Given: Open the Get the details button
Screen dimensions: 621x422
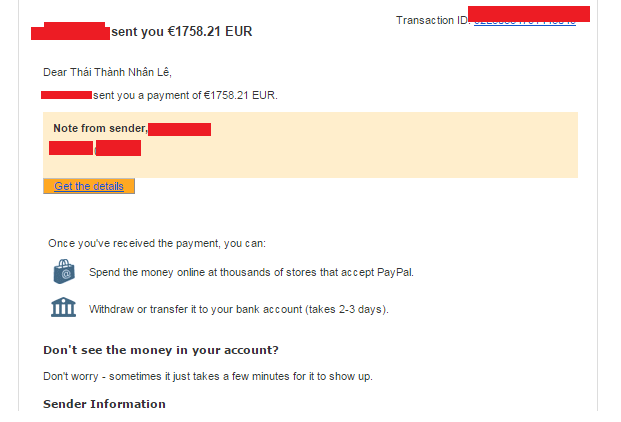Looking at the screenshot, I should pos(89,186).
